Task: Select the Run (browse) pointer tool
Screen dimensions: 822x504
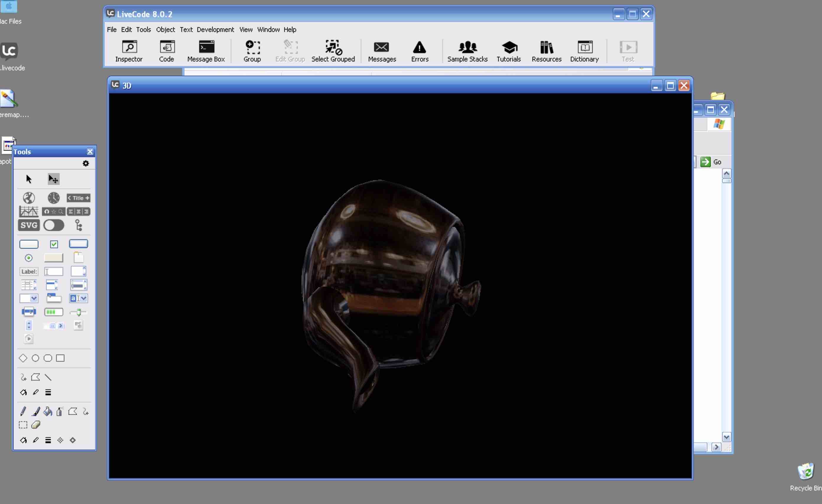Action: [29, 179]
